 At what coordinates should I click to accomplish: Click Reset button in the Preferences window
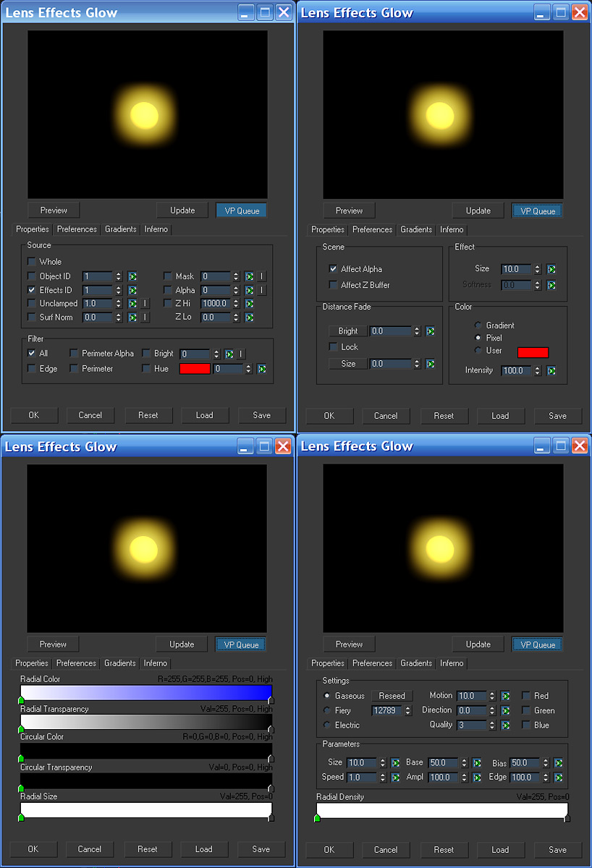coord(444,416)
